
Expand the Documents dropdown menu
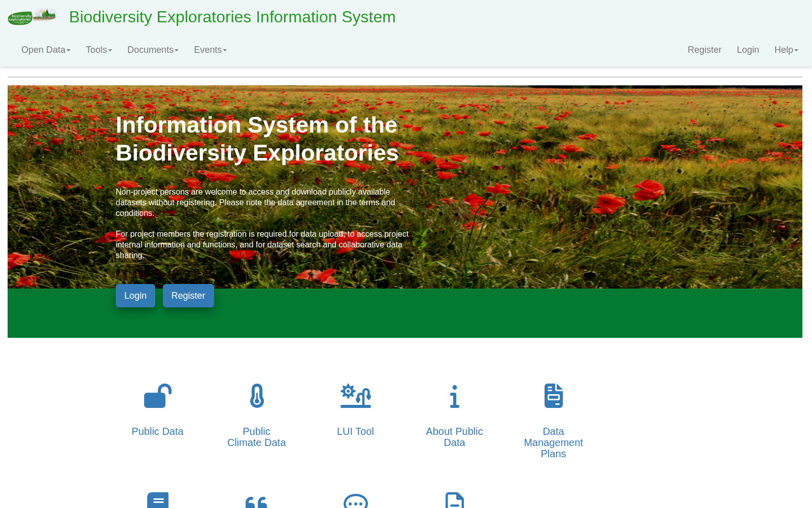(x=153, y=50)
